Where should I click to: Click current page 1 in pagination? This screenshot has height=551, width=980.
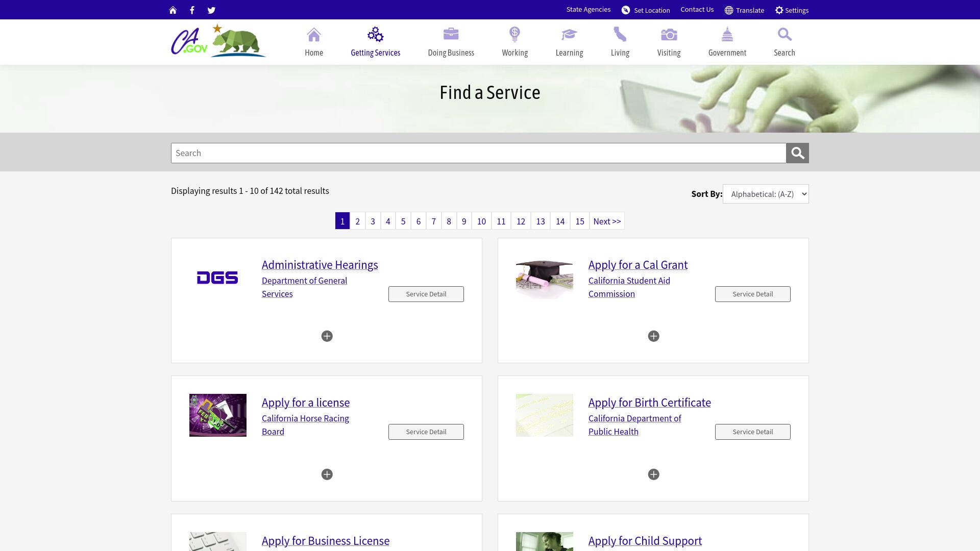point(342,221)
